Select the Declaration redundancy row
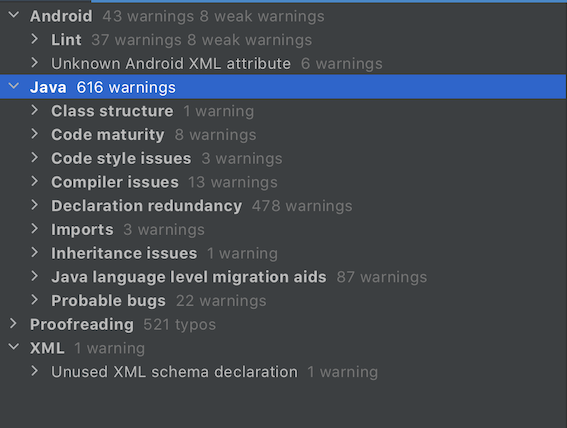Image resolution: width=567 pixels, height=428 pixels. [284, 206]
